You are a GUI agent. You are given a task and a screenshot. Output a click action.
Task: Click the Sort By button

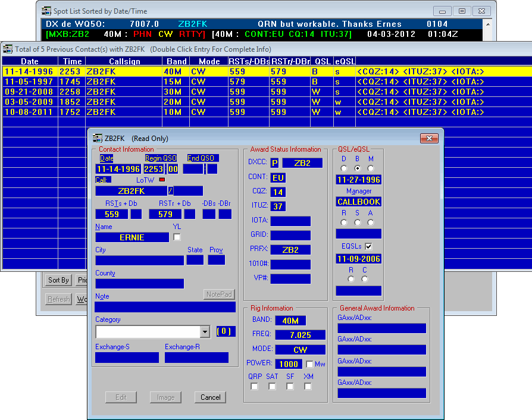(58, 280)
